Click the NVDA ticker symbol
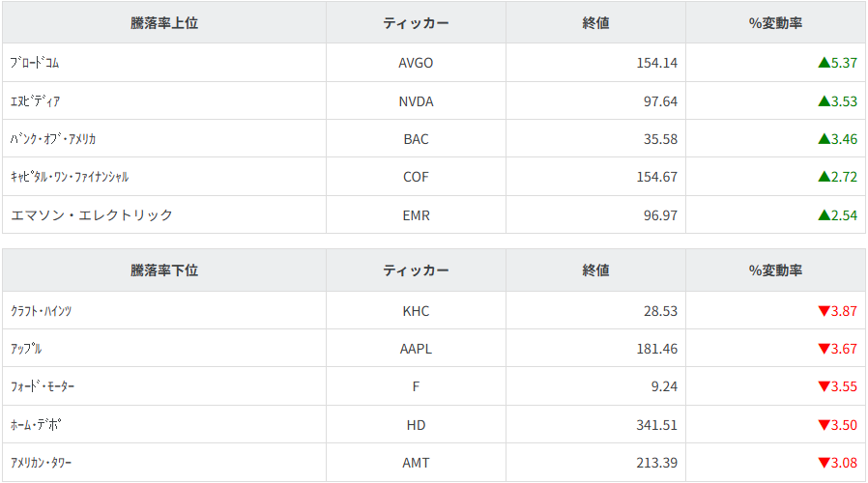This screenshot has height=483, width=868. click(416, 100)
